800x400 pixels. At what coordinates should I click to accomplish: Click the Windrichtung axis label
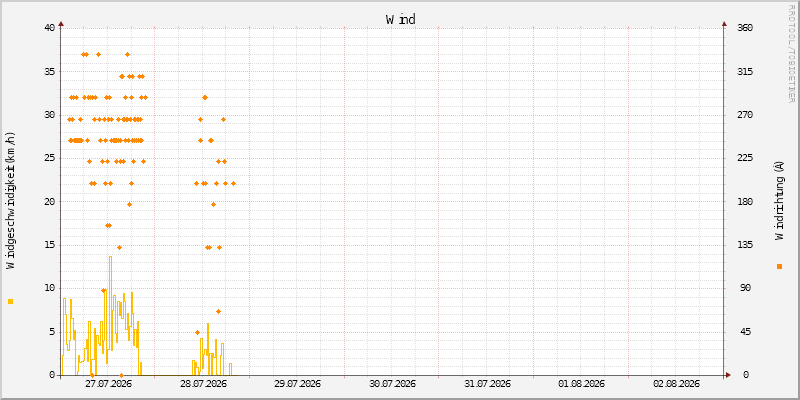click(x=779, y=200)
